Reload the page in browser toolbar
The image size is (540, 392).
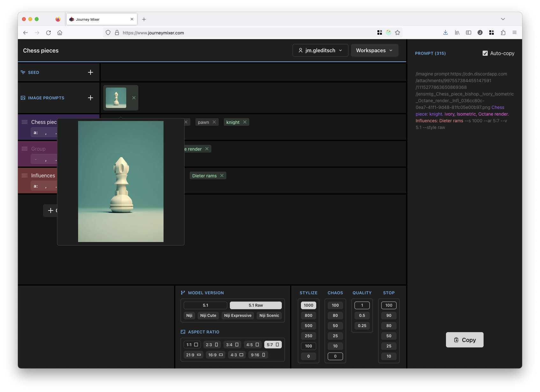[48, 32]
